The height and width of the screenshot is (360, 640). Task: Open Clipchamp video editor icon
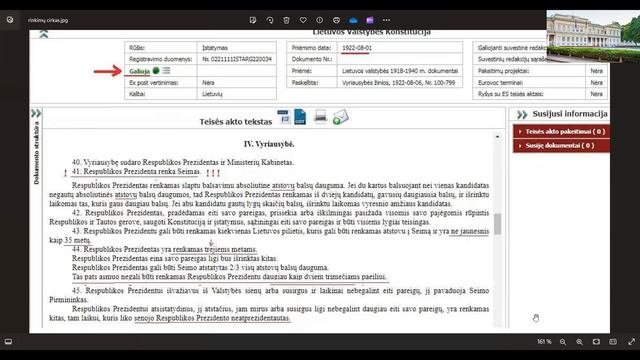point(370,20)
